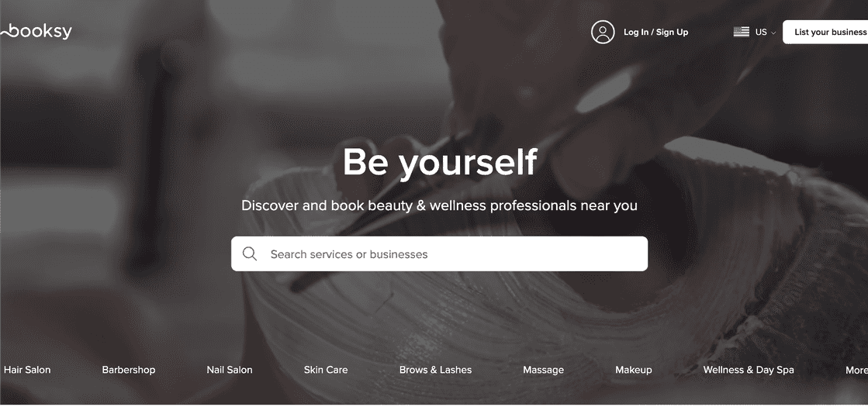Click the Booksy logo
The height and width of the screenshot is (407, 868).
coord(36,32)
